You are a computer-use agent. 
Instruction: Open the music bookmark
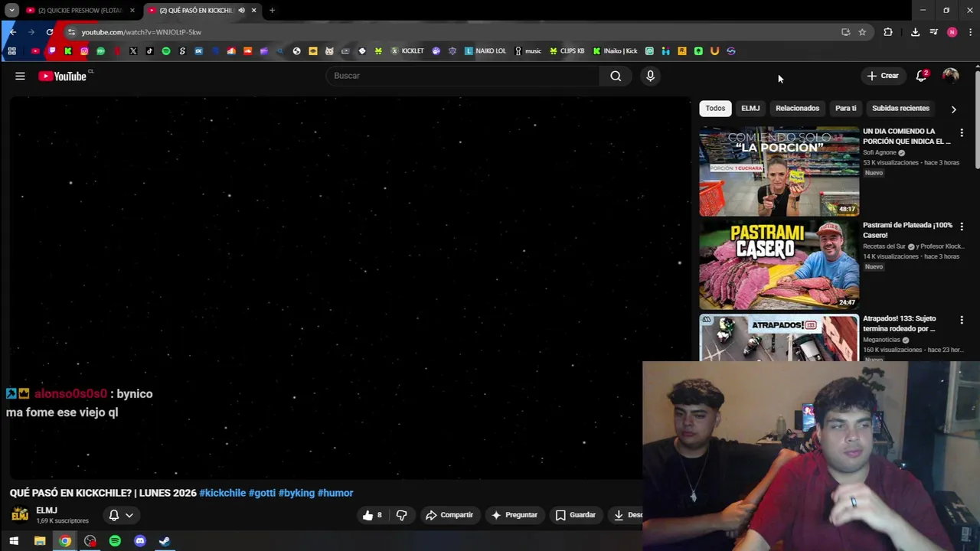click(528, 51)
